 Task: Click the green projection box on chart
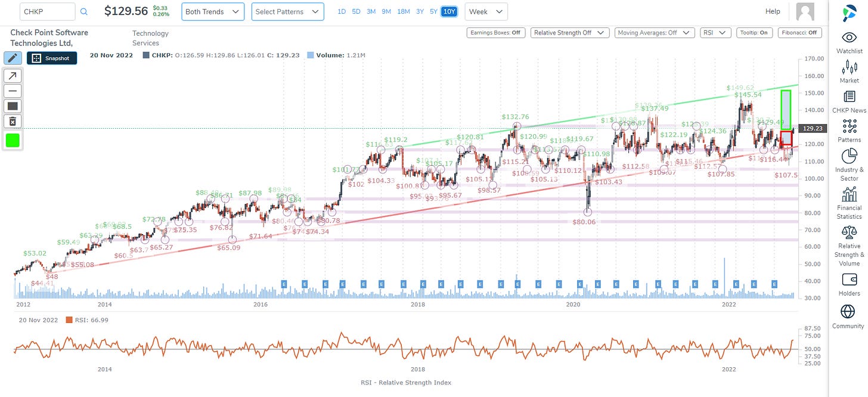click(x=786, y=110)
